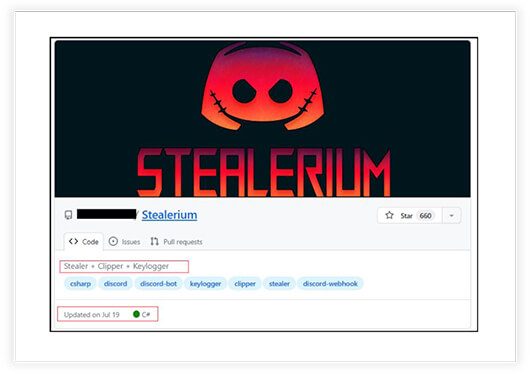Click the Discord skull logo image
530x374 pixels.
(263, 87)
